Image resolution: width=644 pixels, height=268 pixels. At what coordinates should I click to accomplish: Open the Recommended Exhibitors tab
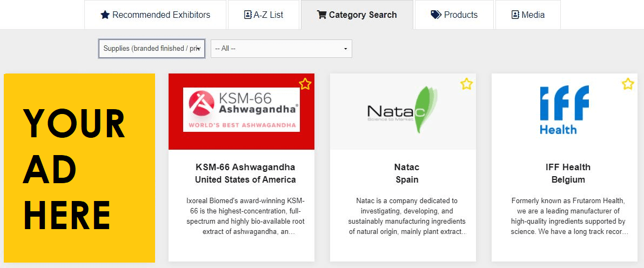[155, 15]
